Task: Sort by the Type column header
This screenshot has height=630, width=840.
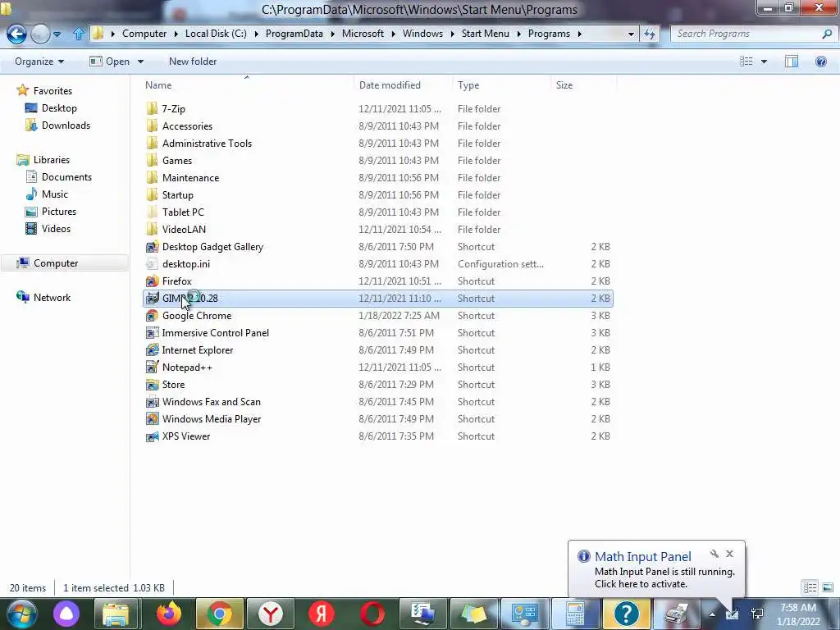Action: click(x=468, y=85)
